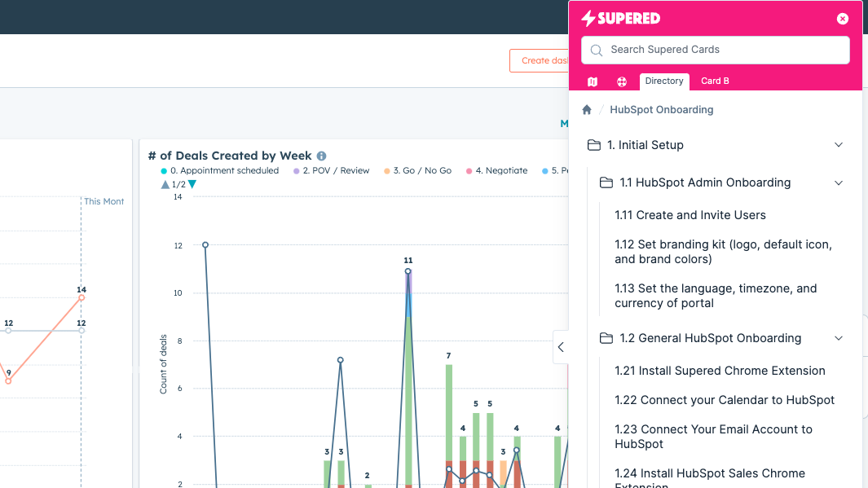
Task: Toggle the 4. Negotiate legend series
Action: 496,170
